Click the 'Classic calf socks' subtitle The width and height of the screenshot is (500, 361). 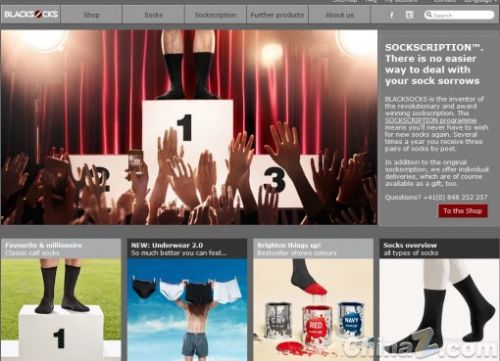[x=32, y=253]
